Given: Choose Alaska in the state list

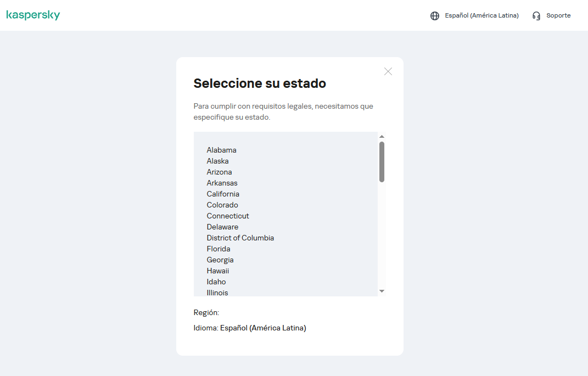Looking at the screenshot, I should click(x=217, y=161).
